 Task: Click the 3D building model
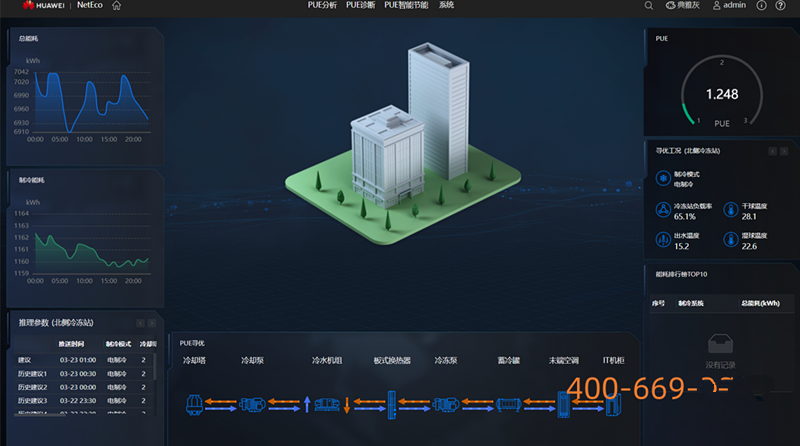click(x=403, y=143)
